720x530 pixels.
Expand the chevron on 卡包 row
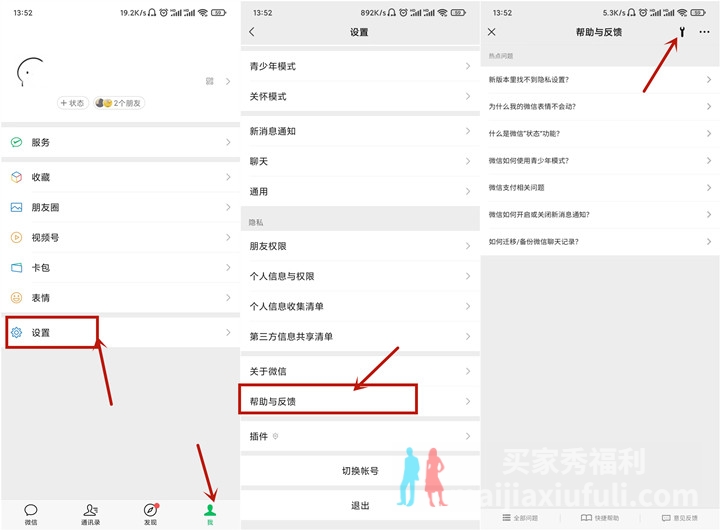tap(228, 267)
